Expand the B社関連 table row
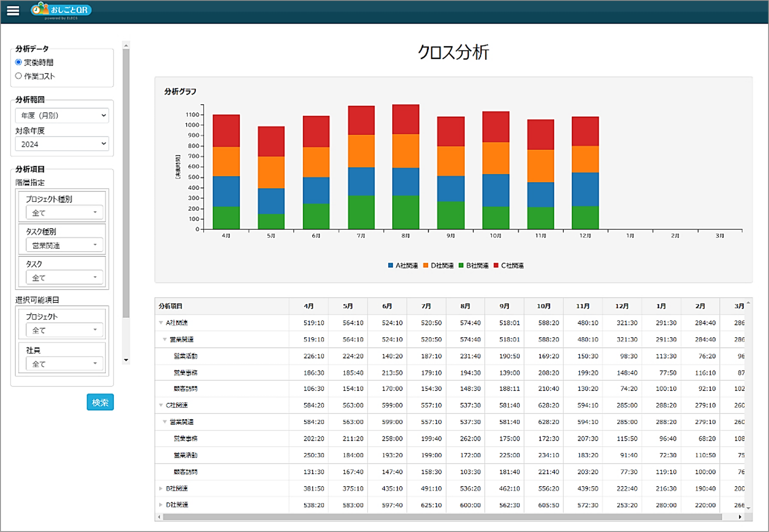 tap(161, 488)
